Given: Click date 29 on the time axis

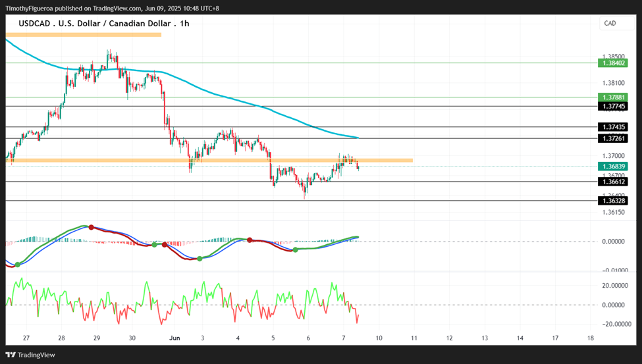Looking at the screenshot, I should (x=97, y=338).
